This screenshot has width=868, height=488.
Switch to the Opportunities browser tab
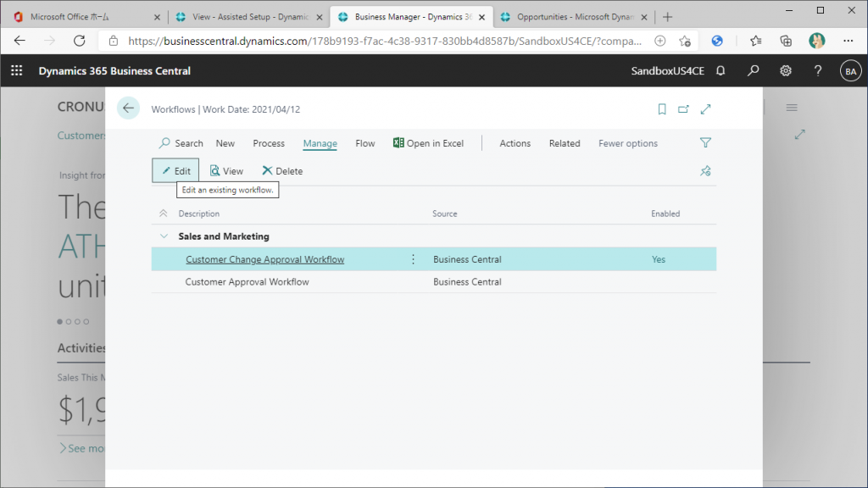574,17
